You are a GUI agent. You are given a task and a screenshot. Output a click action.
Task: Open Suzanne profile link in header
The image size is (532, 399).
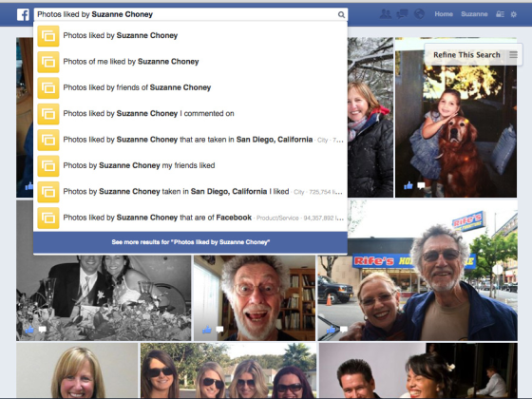(x=474, y=14)
